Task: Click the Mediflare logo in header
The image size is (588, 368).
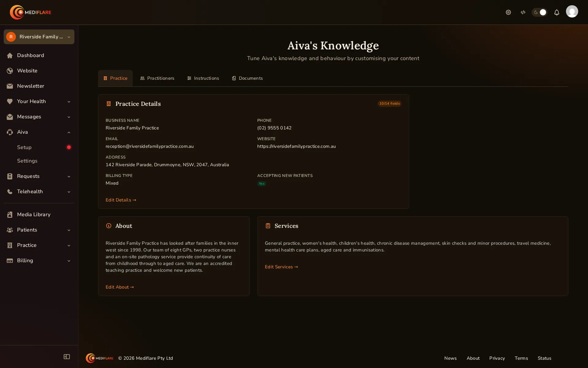Action: [30, 12]
